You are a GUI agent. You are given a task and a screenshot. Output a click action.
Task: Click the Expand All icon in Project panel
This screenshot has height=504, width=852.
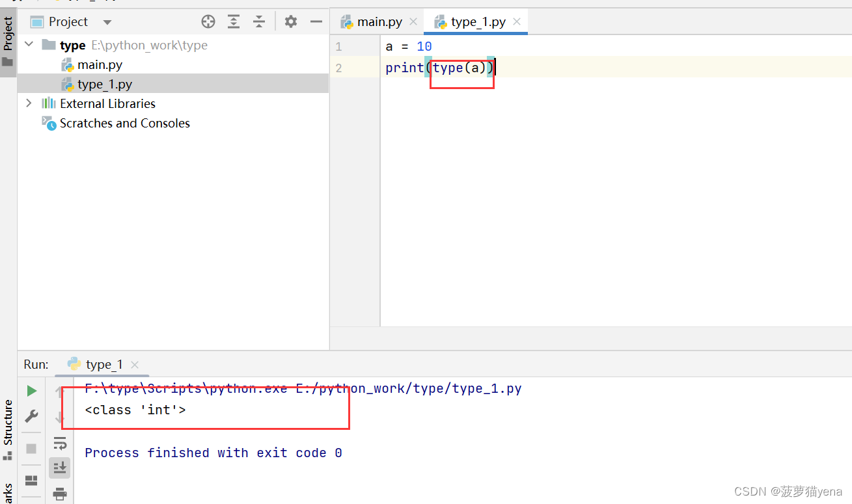(x=234, y=22)
